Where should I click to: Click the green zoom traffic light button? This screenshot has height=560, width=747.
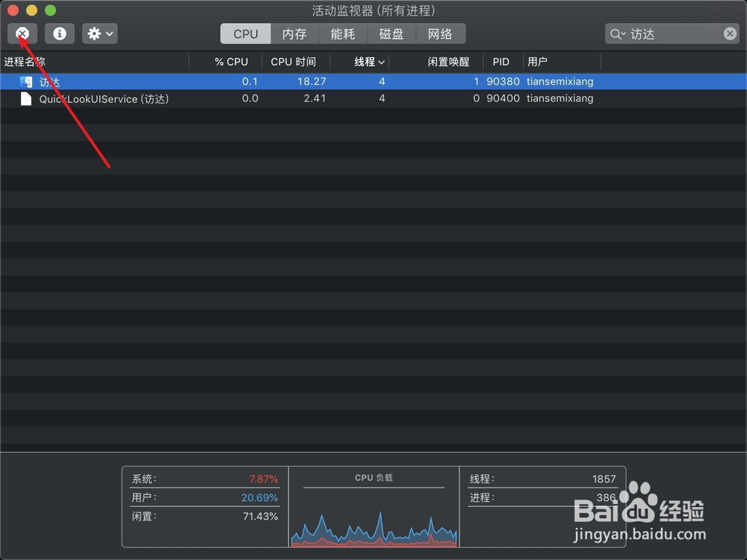pyautogui.click(x=49, y=10)
